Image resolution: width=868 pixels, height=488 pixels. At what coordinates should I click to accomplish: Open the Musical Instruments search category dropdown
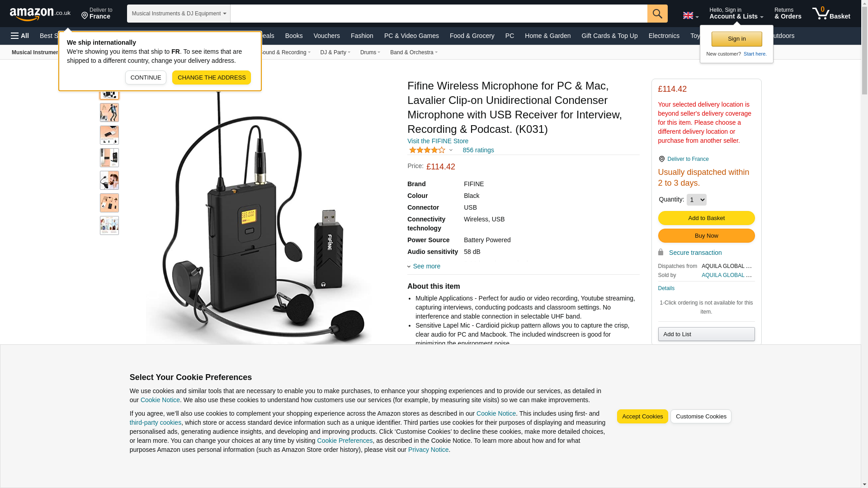(179, 14)
